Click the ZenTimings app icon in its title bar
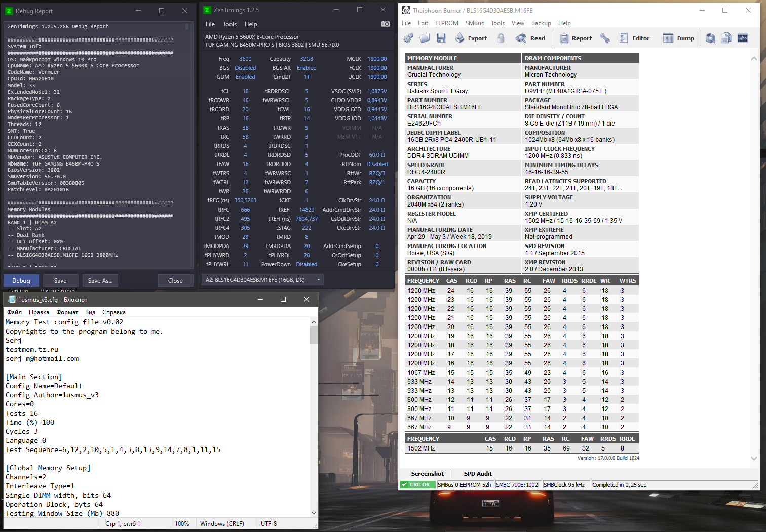The height and width of the screenshot is (532, 766). 207,10
